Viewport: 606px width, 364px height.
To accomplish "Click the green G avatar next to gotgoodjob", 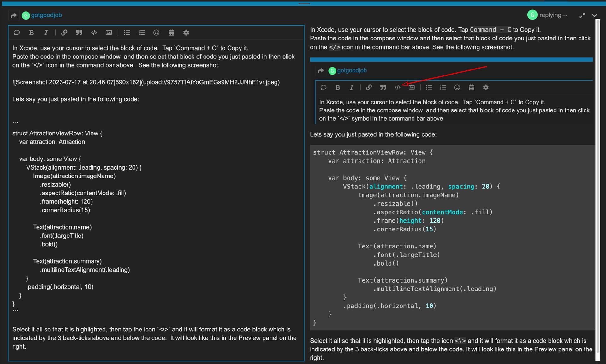I will click(26, 15).
